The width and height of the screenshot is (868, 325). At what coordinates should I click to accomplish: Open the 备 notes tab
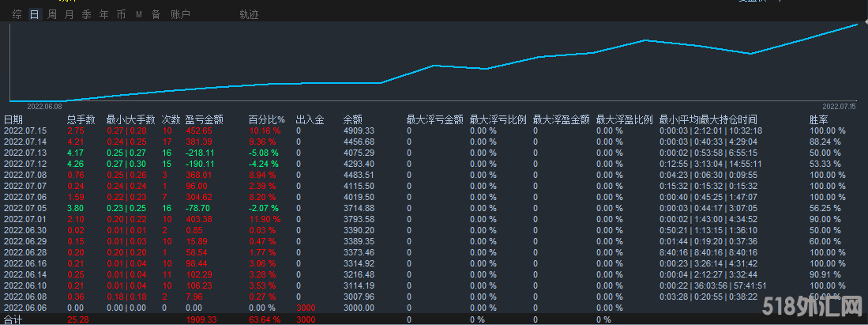click(x=156, y=14)
